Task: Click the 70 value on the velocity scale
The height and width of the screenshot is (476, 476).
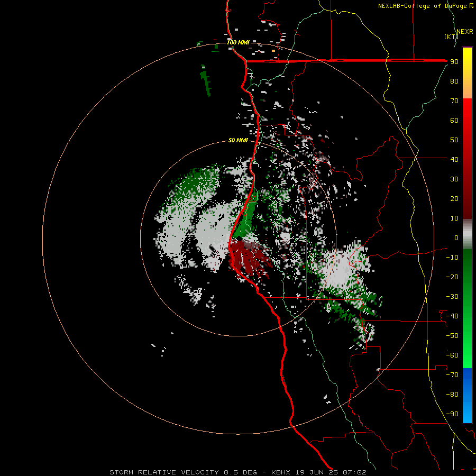Action: tap(454, 101)
